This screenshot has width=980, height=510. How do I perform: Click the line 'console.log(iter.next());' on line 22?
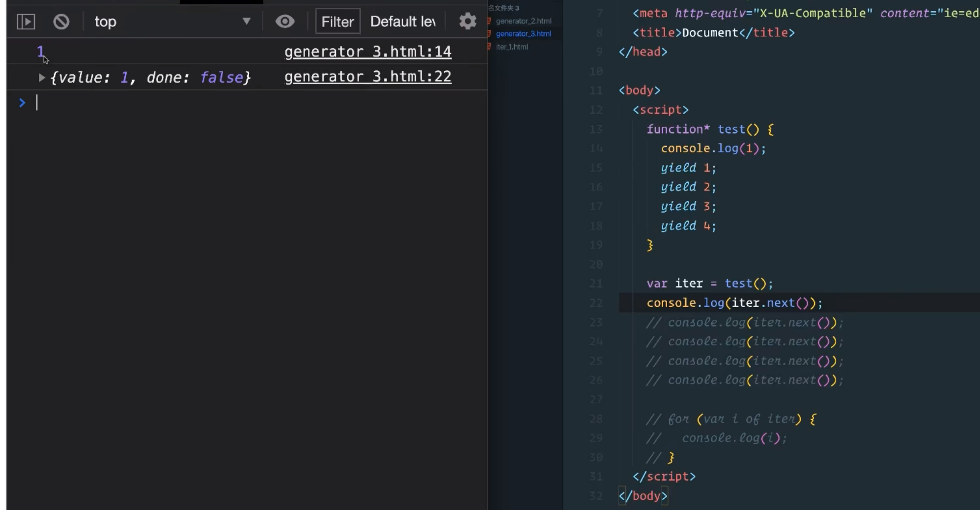tap(734, 303)
